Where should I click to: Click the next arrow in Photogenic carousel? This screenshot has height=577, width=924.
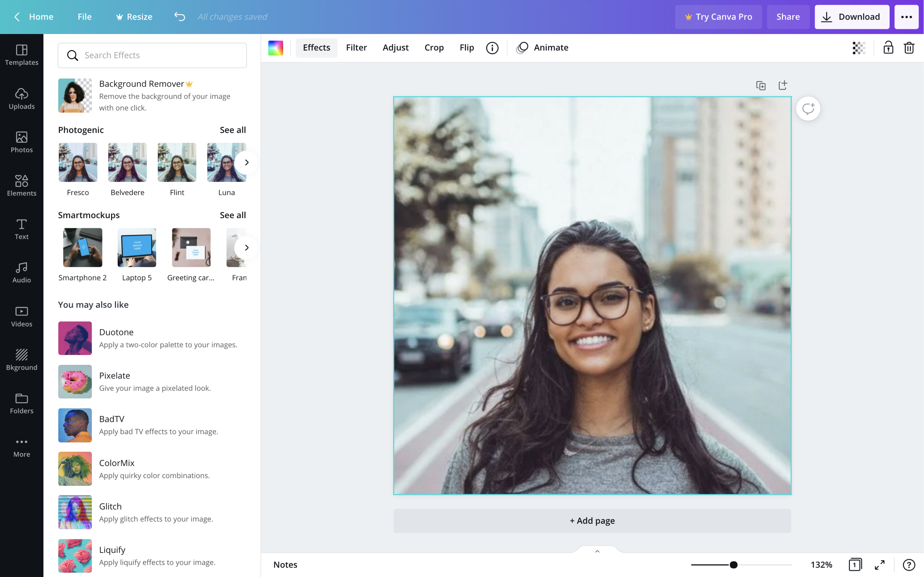pyautogui.click(x=246, y=162)
